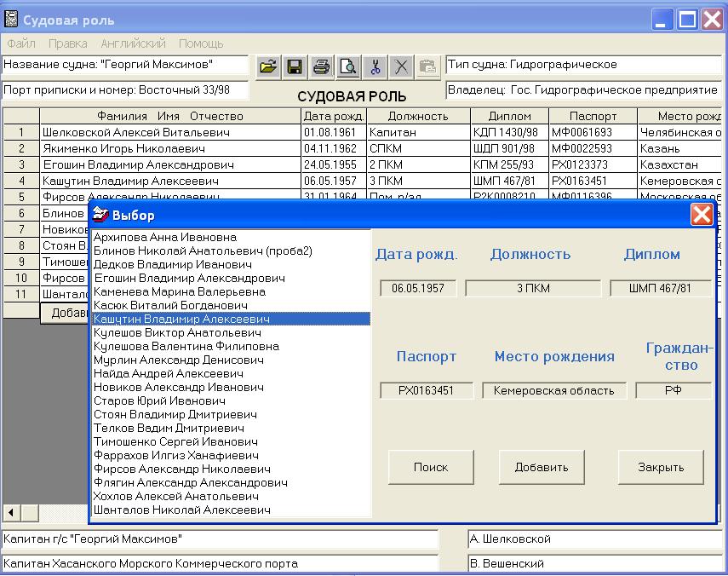This screenshot has width=728, height=576.
Task: Click the Диплом column header in the table
Action: point(509,116)
